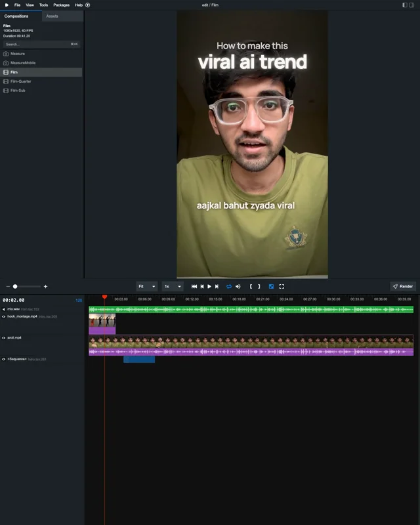Set the in point marker bracket
Image resolution: width=420 pixels, height=525 pixels.
coord(251,287)
